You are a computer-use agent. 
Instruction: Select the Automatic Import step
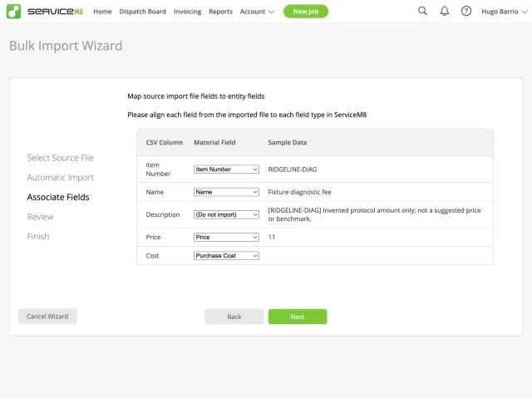click(61, 178)
